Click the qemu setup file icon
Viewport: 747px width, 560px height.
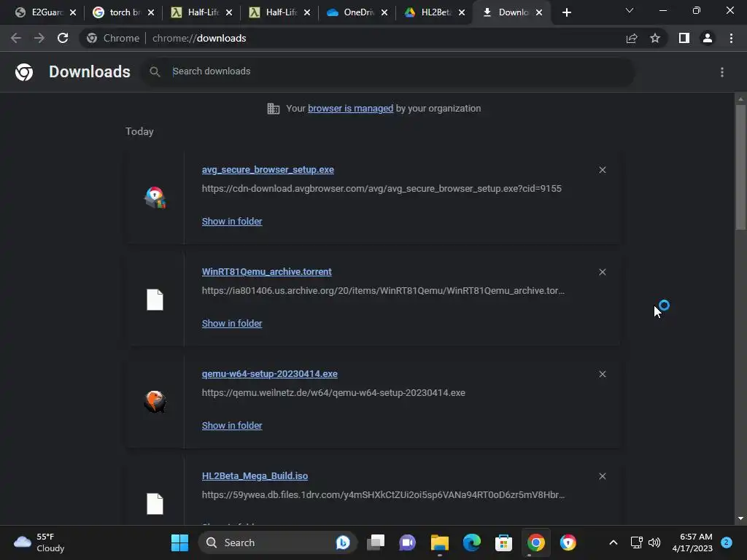click(x=155, y=402)
